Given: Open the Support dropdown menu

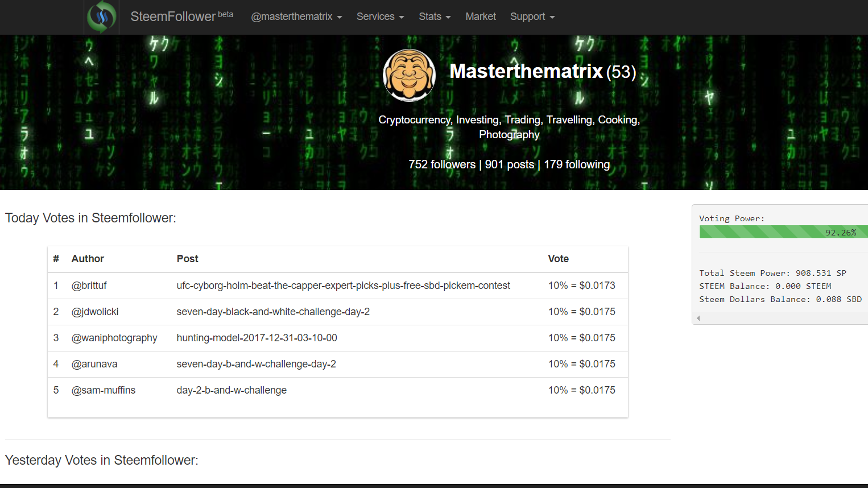Looking at the screenshot, I should (532, 16).
